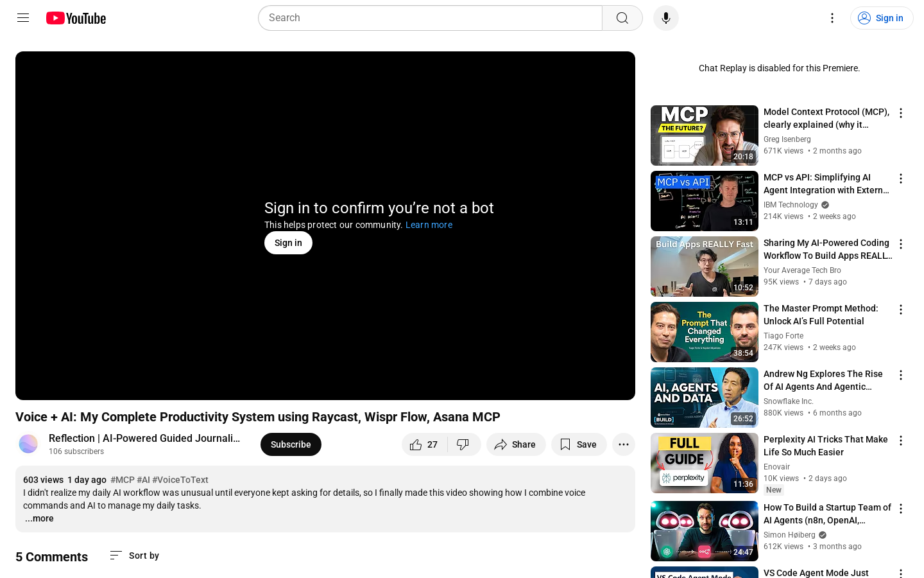Click Your Average Tech Bro channel name
This screenshot has width=924, height=578.
[802, 270]
